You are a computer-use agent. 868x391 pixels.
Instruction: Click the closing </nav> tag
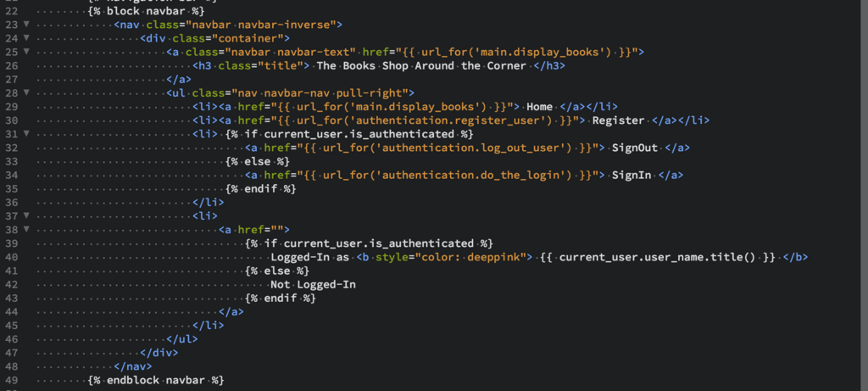tap(133, 366)
